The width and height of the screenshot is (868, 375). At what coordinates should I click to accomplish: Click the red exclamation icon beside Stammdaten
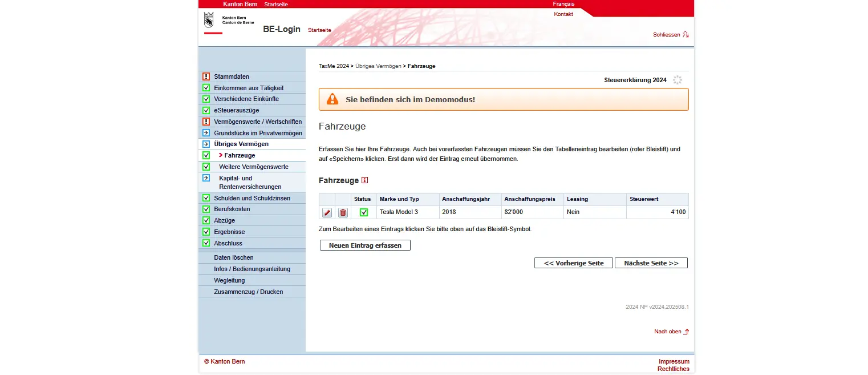click(x=206, y=76)
